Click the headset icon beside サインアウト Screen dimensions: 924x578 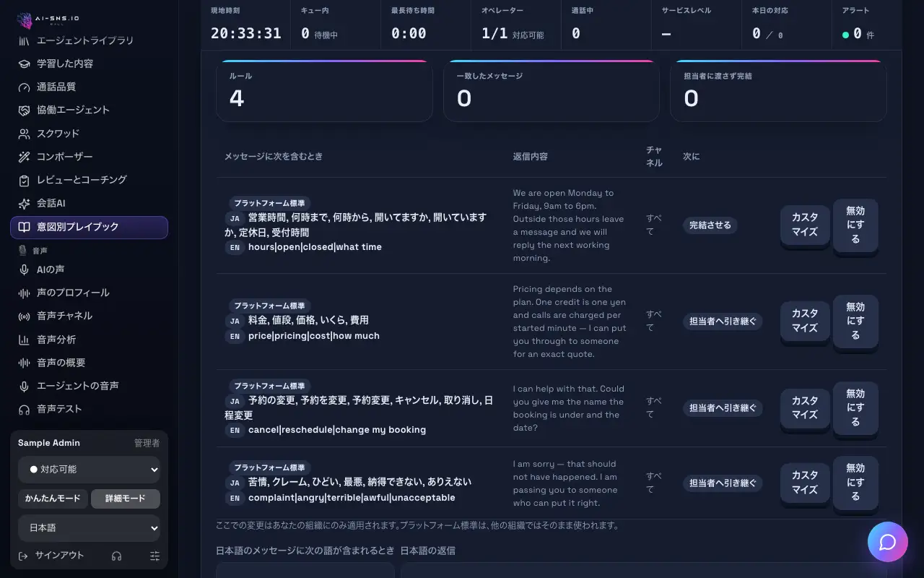(x=116, y=556)
